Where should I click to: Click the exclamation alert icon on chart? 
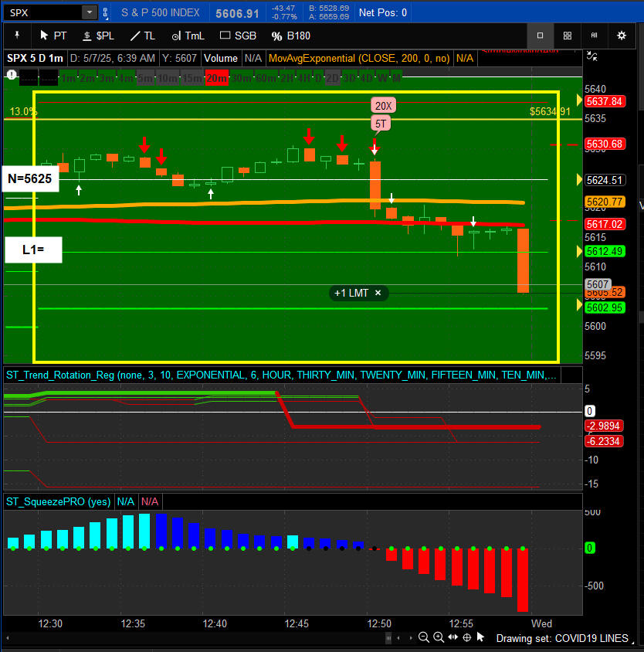12,75
